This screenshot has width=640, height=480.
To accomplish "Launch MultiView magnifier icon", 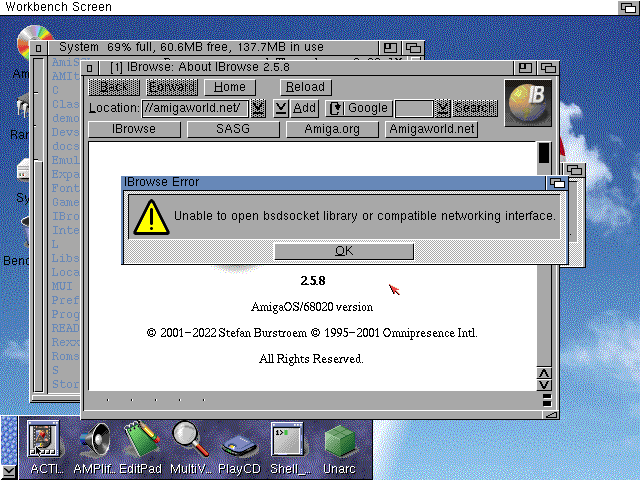I will click(190, 439).
